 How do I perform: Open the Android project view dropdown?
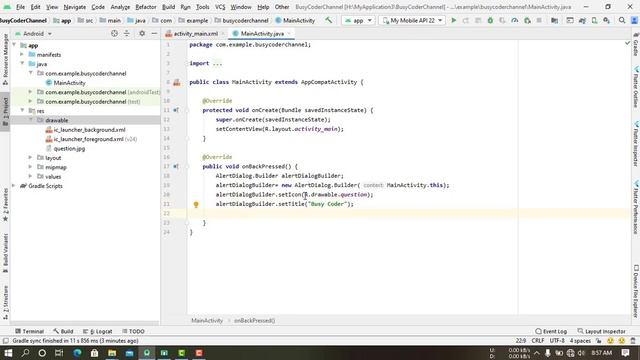point(33,33)
